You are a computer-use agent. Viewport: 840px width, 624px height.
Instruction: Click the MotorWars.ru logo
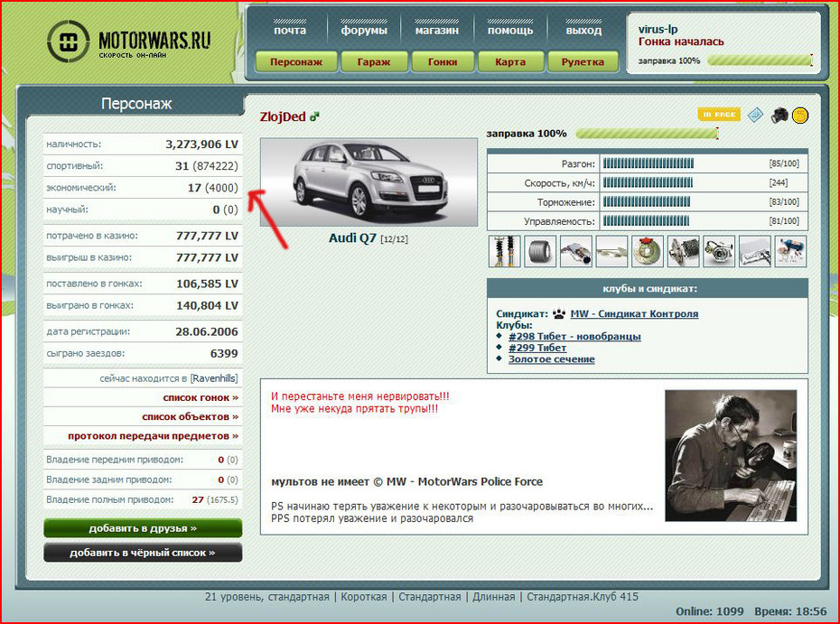[x=129, y=42]
